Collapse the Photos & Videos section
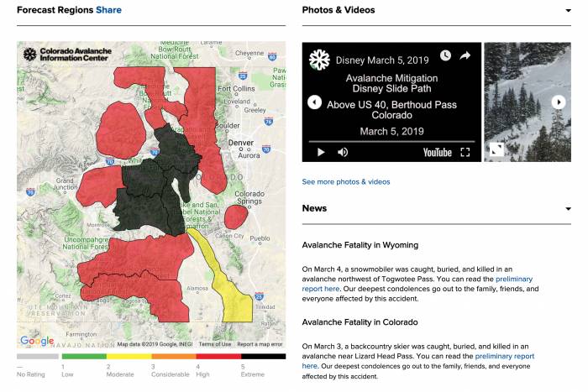 point(568,11)
